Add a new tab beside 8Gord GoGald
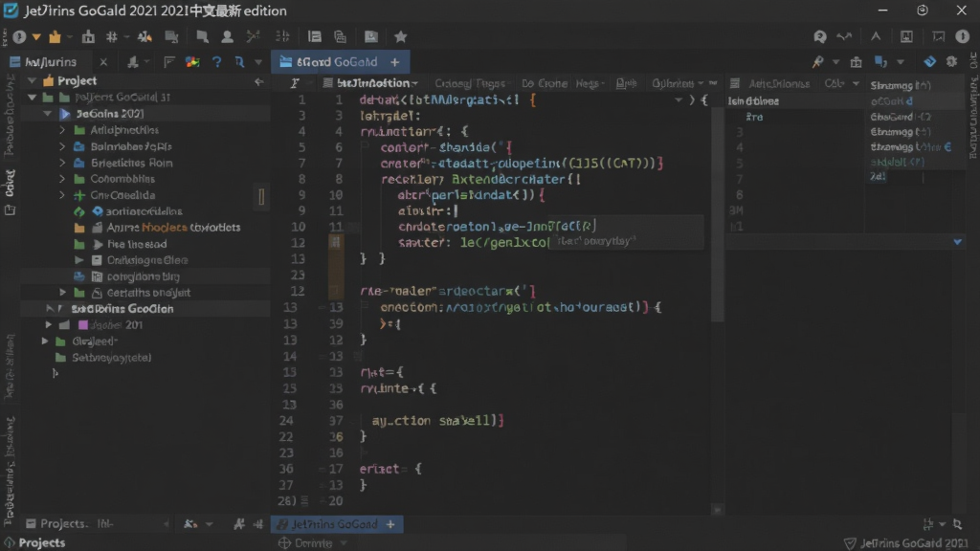Image resolution: width=980 pixels, height=551 pixels. (395, 62)
